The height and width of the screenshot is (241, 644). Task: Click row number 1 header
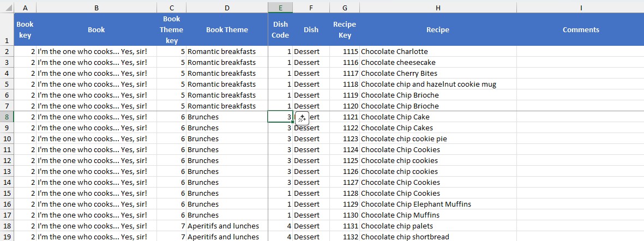(7, 40)
